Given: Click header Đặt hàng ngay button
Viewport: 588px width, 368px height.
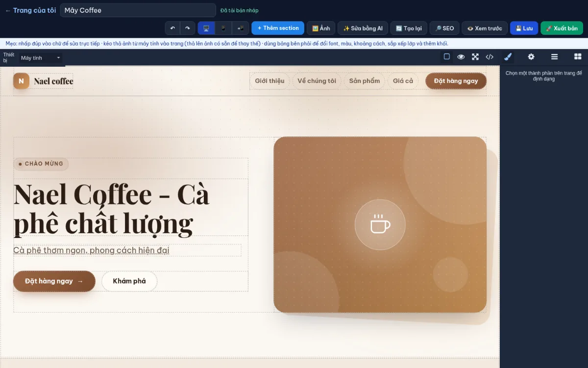Looking at the screenshot, I should 456,81.
